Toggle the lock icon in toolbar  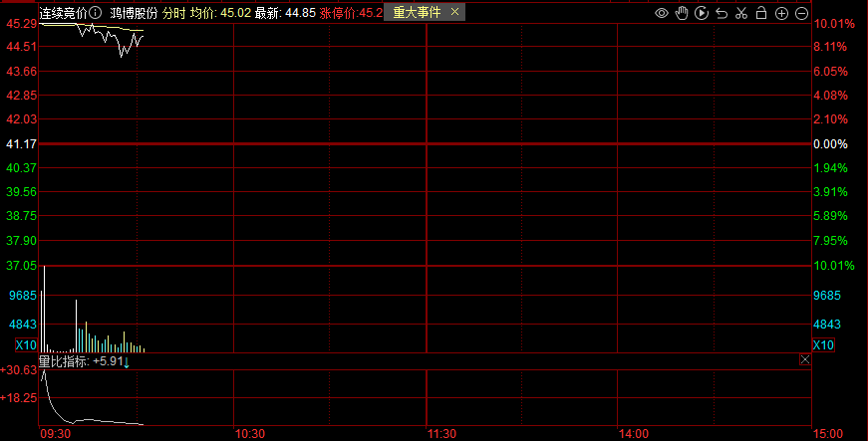(x=761, y=13)
